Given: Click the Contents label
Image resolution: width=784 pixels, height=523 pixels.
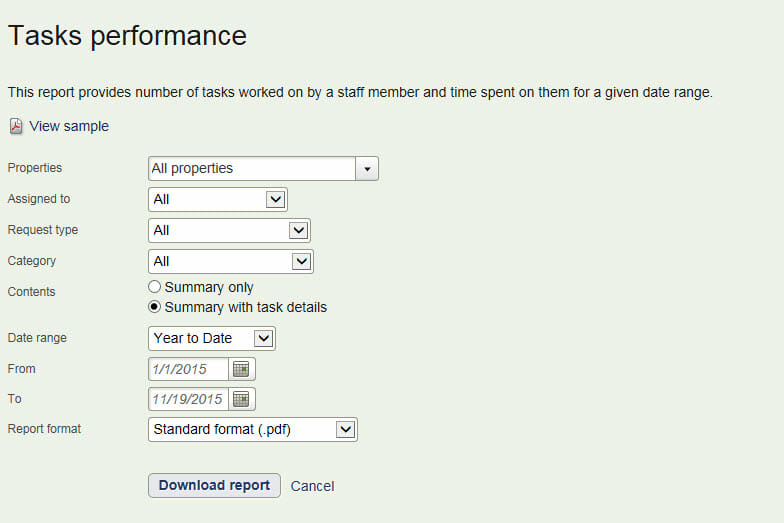Looking at the screenshot, I should pyautogui.click(x=31, y=292).
